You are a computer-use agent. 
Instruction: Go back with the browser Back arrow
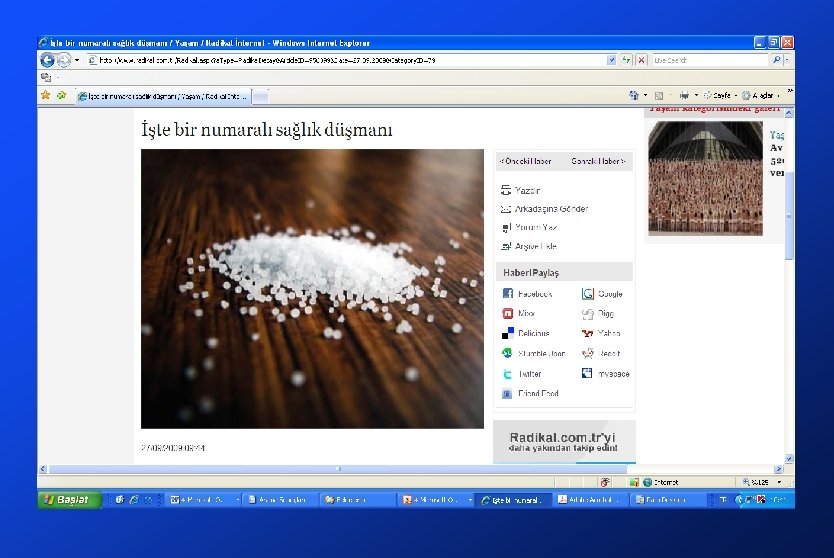47,60
